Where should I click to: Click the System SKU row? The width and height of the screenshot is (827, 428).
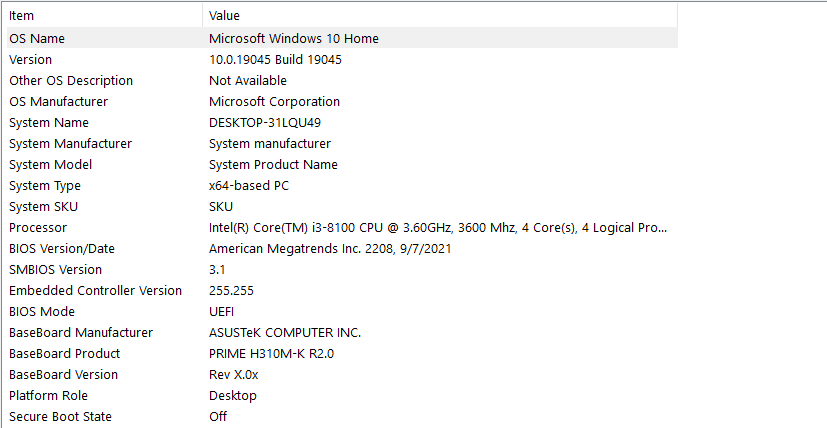(43, 207)
